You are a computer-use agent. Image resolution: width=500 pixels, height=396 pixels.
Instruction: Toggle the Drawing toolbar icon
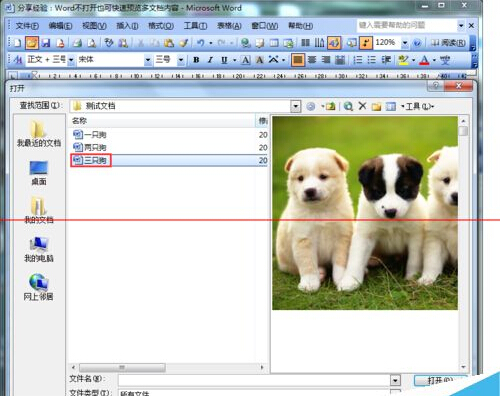coord(334,43)
